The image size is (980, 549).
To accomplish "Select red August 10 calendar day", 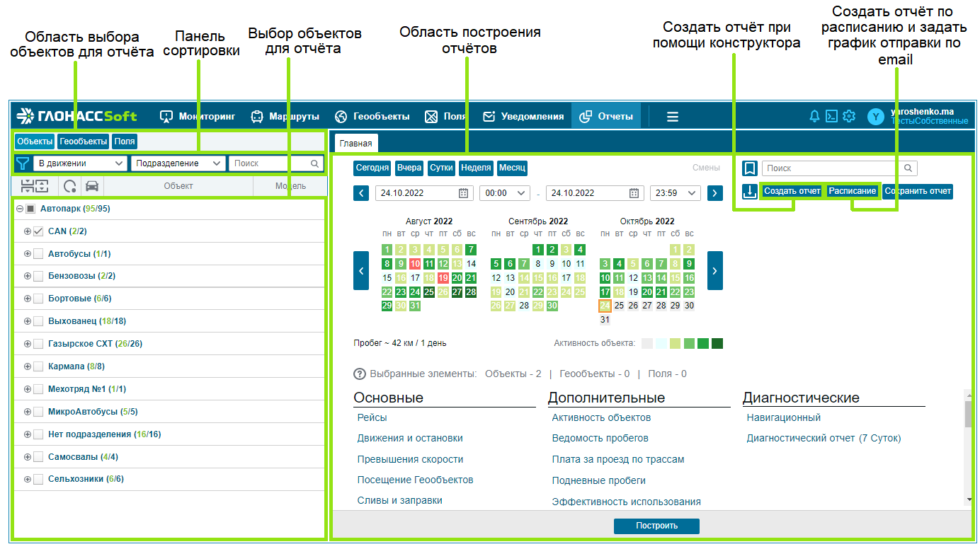I will (x=414, y=264).
